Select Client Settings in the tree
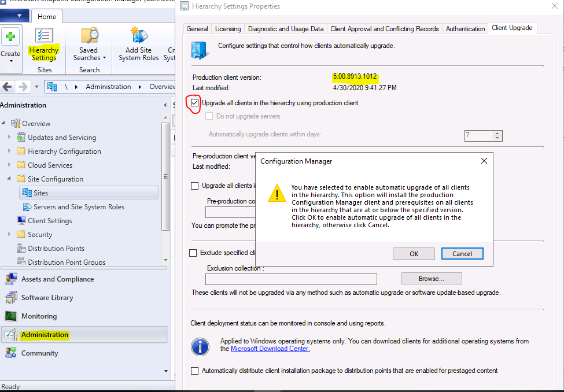 point(50,220)
